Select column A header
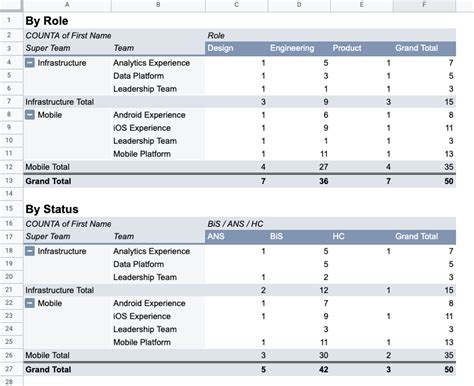Screen dimensions: 474x386 [67, 5]
